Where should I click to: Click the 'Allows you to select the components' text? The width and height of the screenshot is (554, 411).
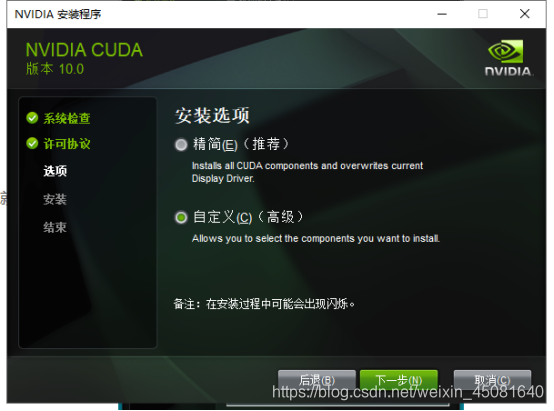316,239
